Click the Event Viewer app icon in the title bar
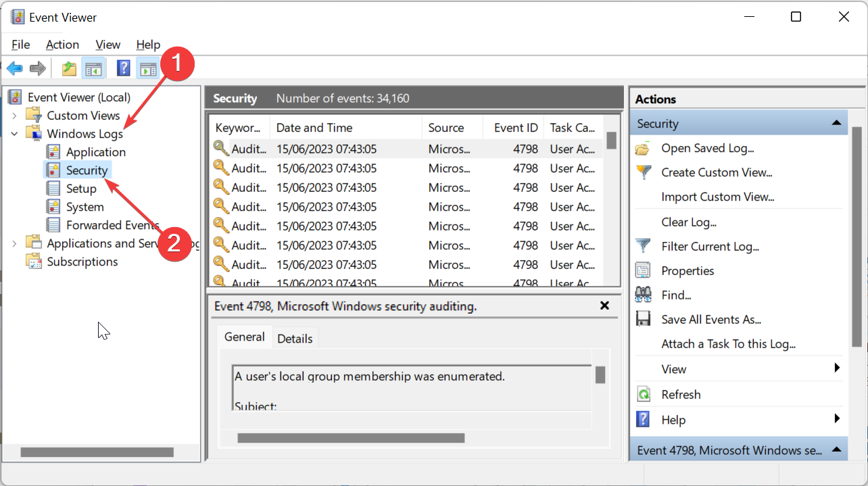Screen dimensions: 868x486 click(x=18, y=17)
